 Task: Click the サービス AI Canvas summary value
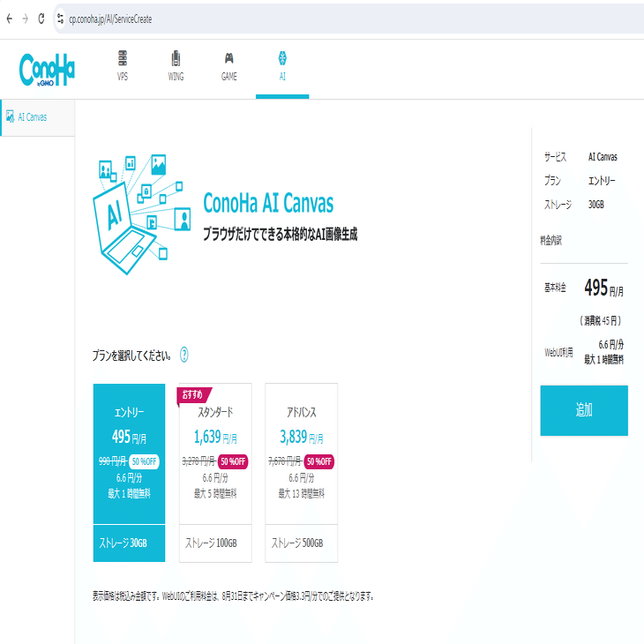point(603,157)
